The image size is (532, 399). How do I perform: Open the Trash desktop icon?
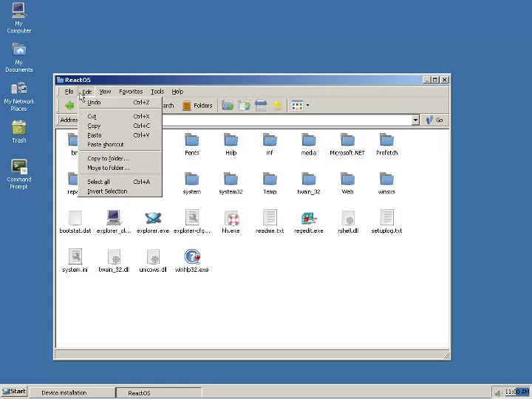[x=19, y=129]
